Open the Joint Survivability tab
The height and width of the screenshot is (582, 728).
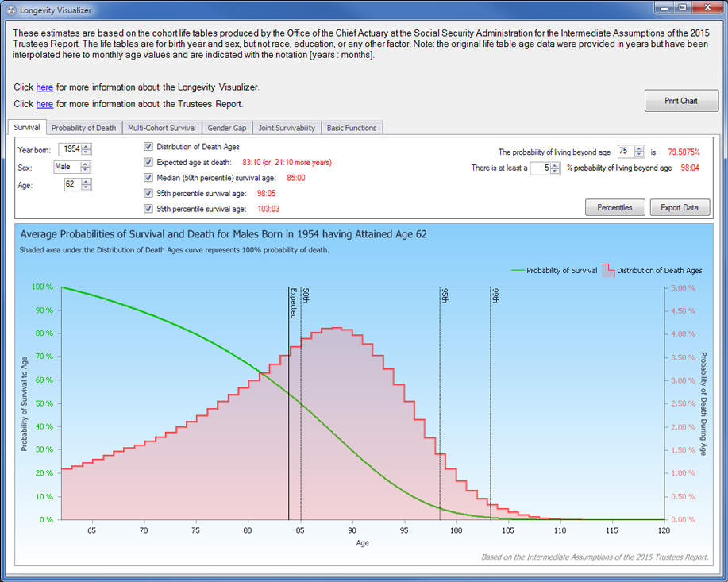tap(287, 128)
